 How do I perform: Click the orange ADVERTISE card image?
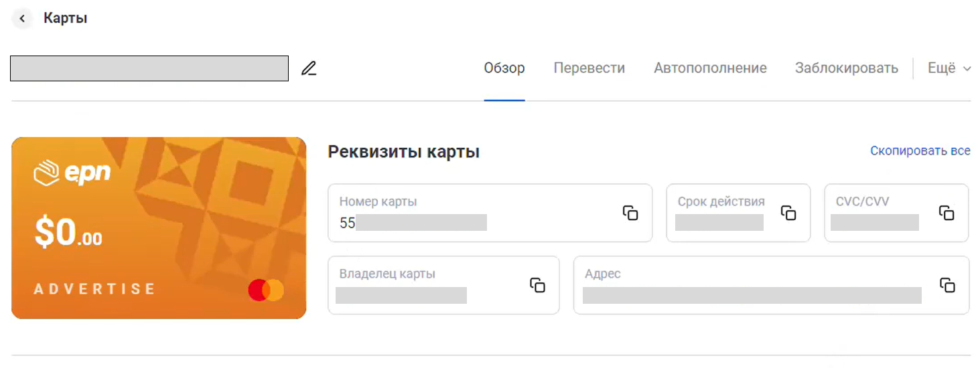(x=159, y=227)
